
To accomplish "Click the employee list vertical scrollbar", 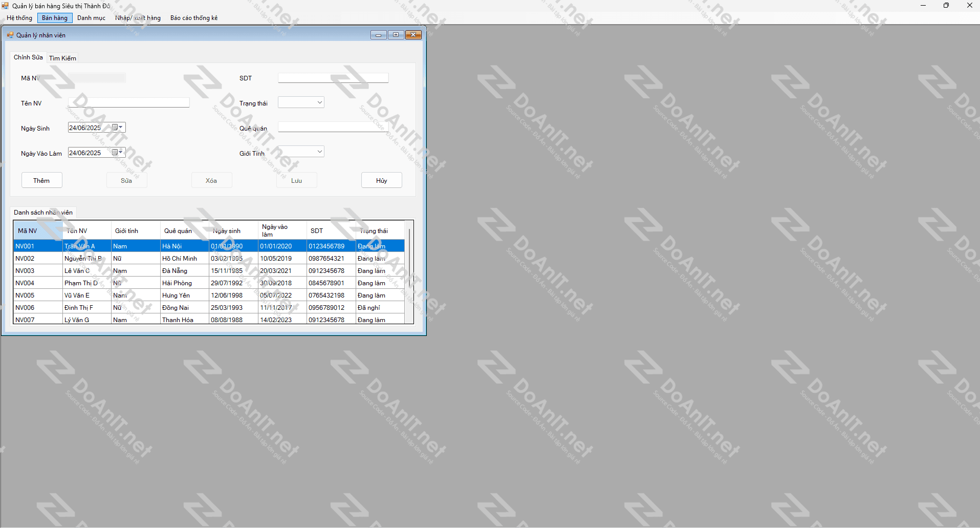I will tap(409, 272).
